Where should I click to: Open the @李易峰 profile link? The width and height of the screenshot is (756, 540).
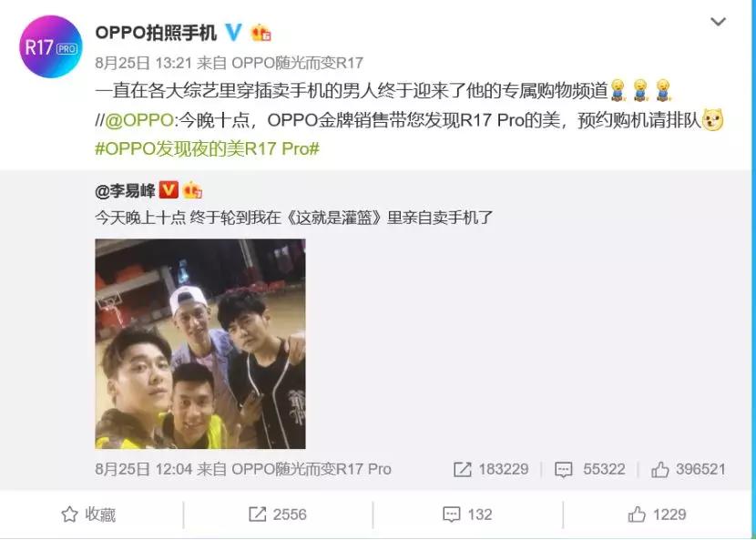pos(126,191)
